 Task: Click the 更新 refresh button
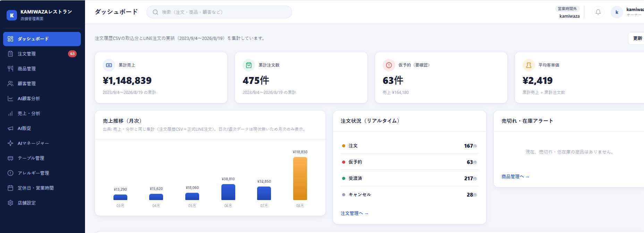(636, 38)
